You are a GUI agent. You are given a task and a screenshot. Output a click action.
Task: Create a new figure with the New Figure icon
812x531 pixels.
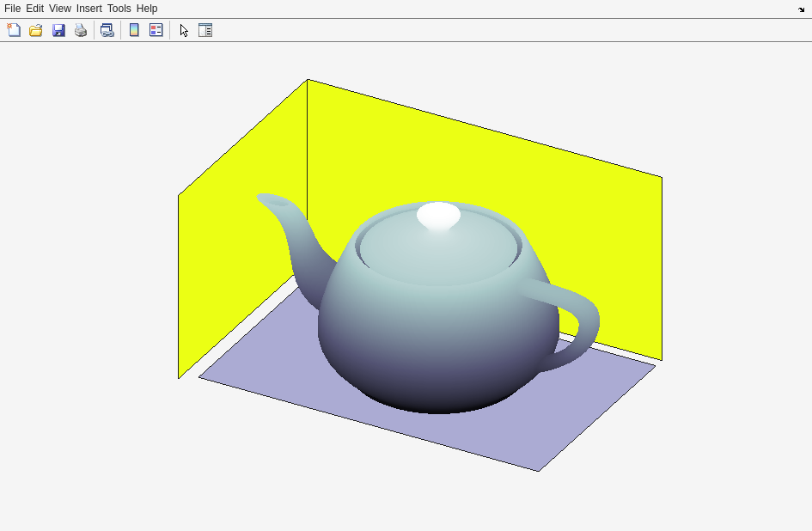click(x=14, y=30)
